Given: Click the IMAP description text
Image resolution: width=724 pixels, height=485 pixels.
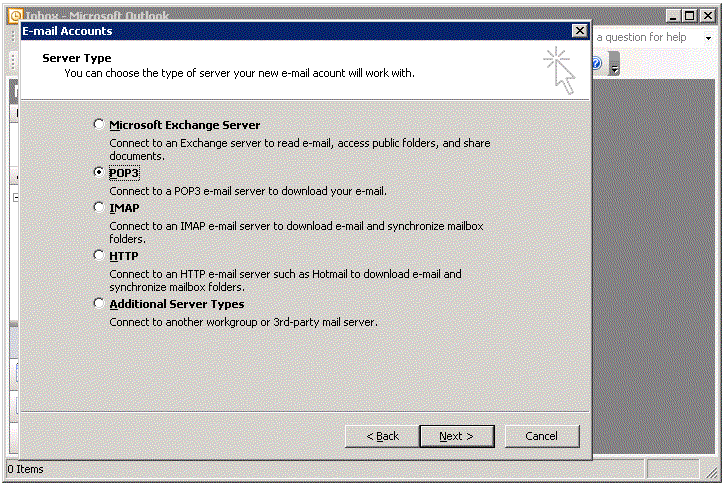Looking at the screenshot, I should (296, 232).
